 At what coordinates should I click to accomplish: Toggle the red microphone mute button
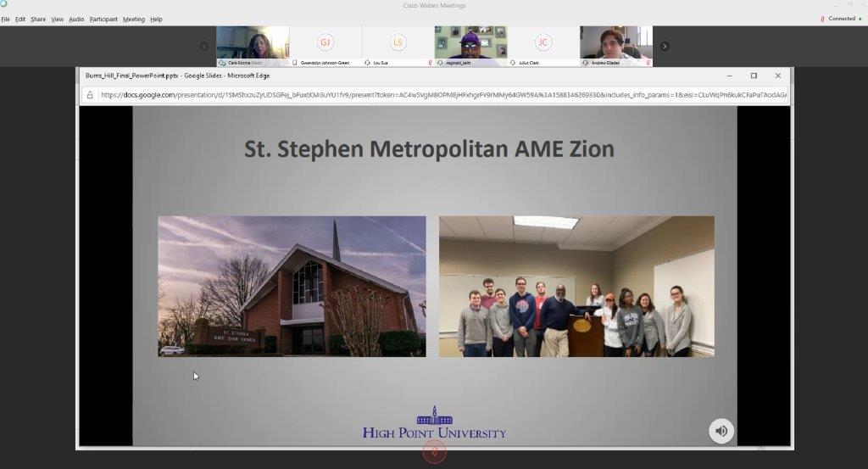point(435,452)
